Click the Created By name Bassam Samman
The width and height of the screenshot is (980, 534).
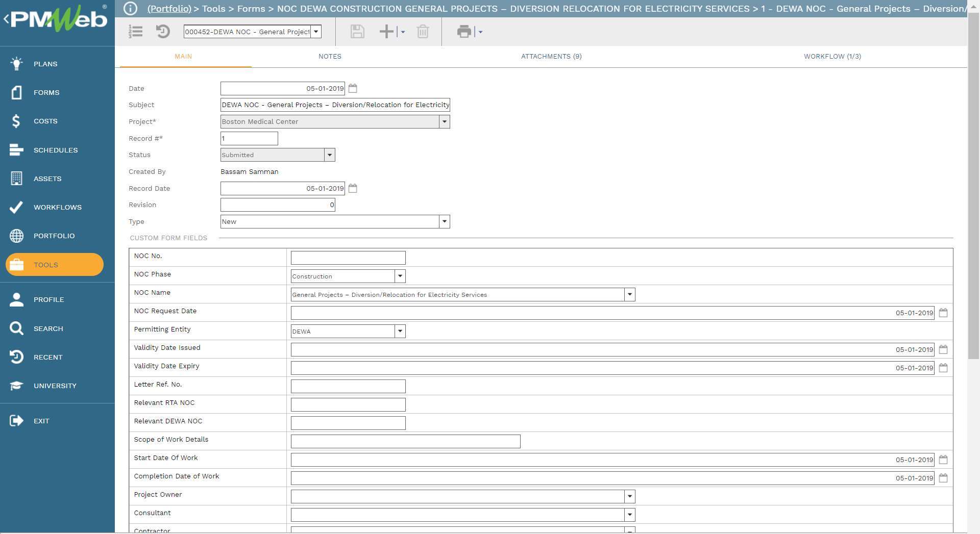click(x=249, y=172)
